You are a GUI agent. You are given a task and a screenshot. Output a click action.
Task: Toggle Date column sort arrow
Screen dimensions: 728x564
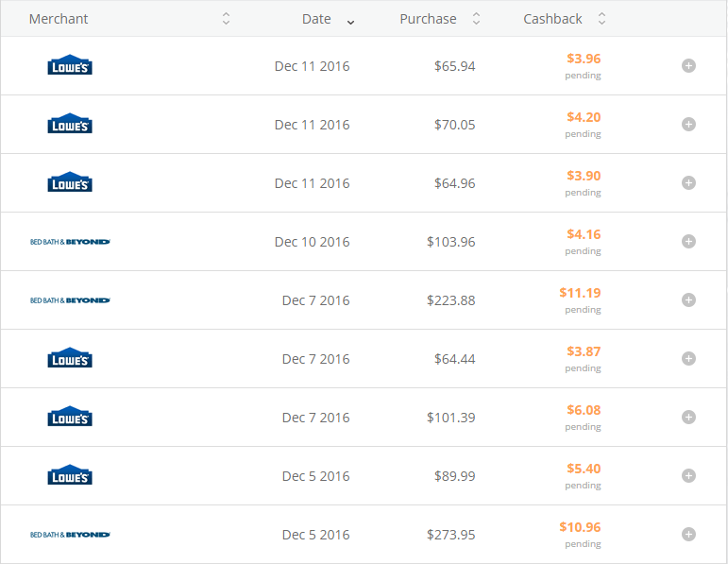pos(351,21)
